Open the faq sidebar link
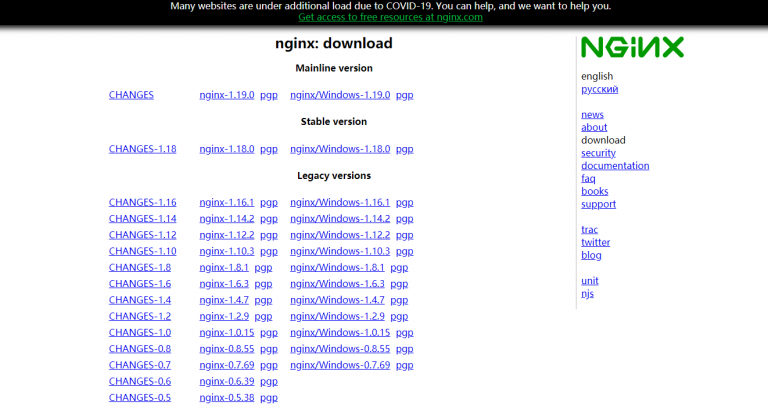 coord(588,179)
